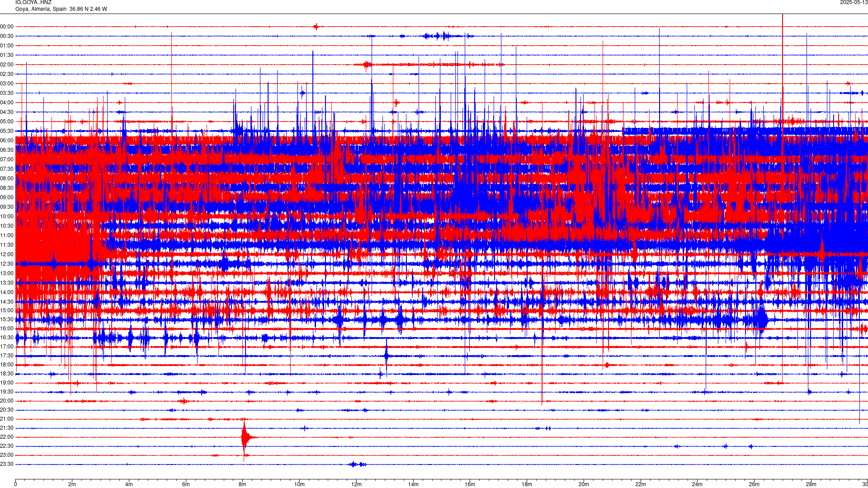Select the 02:00 time row label
868x488 pixels.
[7, 65]
